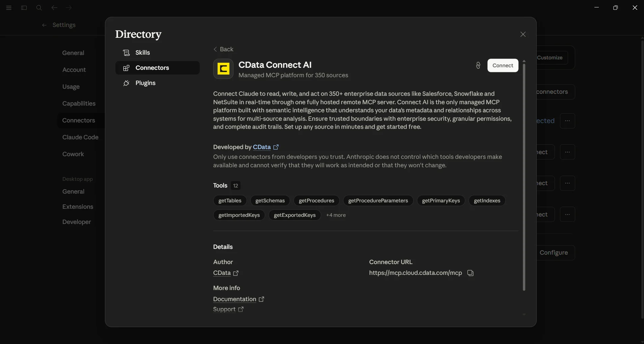This screenshot has height=344, width=644.
Task: Close the Directory dialog
Action: [523, 34]
